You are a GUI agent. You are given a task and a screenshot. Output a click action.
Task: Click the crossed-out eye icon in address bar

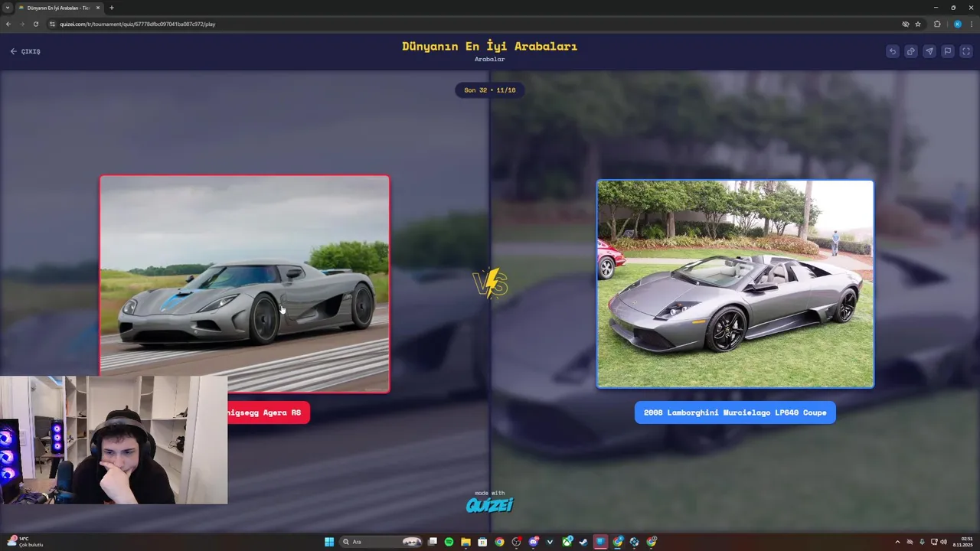point(906,24)
